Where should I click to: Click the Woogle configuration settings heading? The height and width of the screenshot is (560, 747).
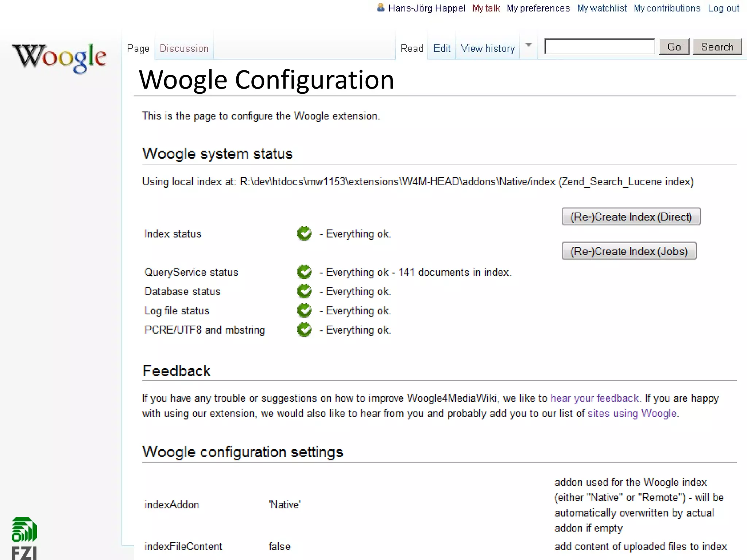click(x=243, y=452)
